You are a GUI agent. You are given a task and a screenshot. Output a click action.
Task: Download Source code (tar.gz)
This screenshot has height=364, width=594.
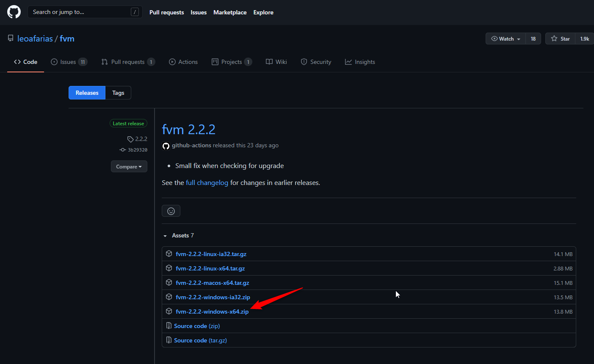[x=200, y=340]
